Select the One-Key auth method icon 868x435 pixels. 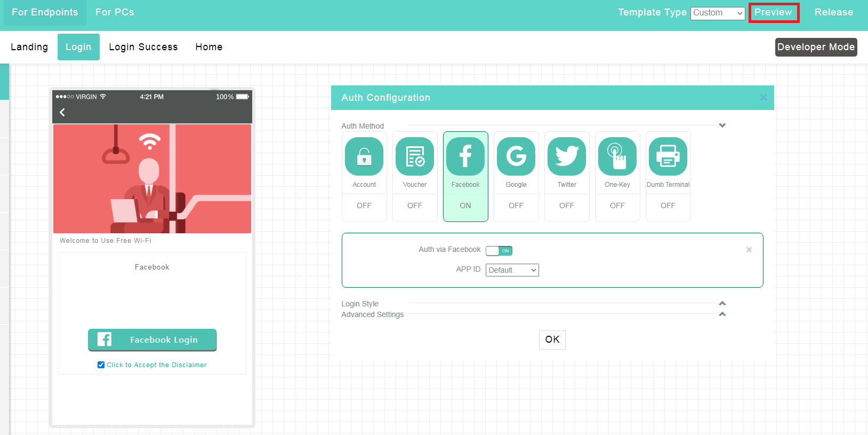(x=617, y=156)
